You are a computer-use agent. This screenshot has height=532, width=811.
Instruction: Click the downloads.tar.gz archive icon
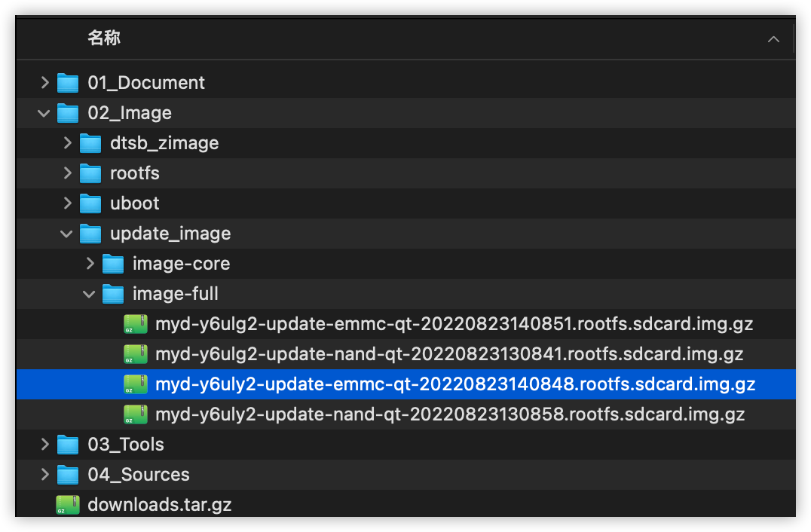pos(68,505)
